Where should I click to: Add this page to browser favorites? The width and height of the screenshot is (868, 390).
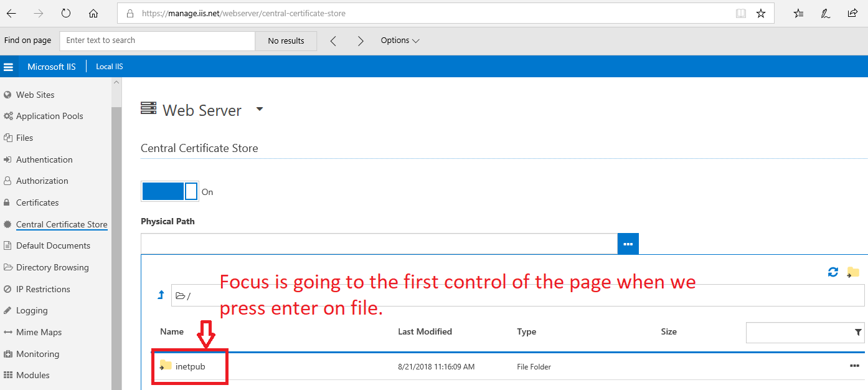click(760, 12)
